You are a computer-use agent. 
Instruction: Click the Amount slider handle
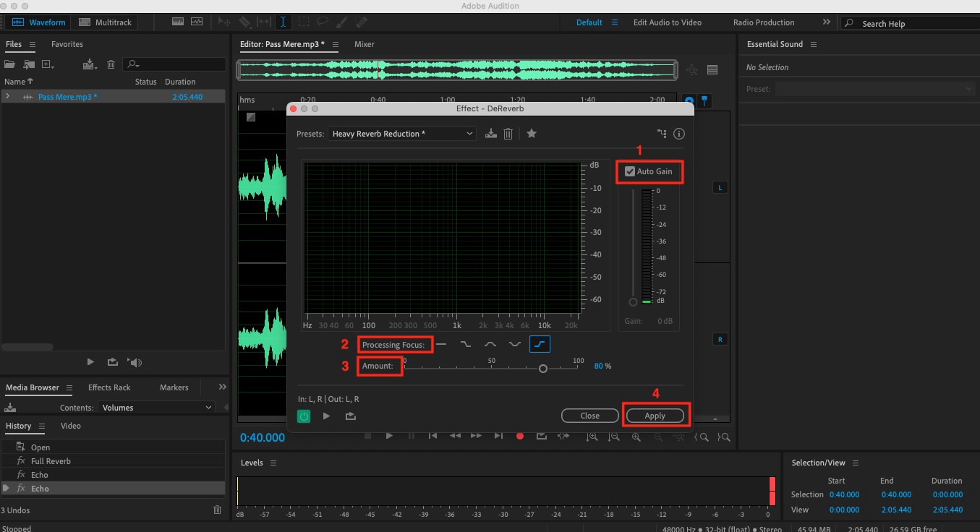tap(543, 369)
